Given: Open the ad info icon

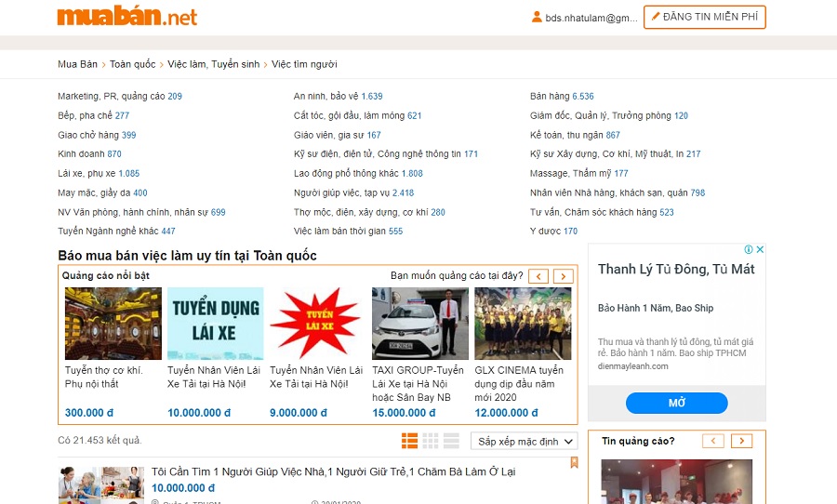Looking at the screenshot, I should pyautogui.click(x=749, y=249).
